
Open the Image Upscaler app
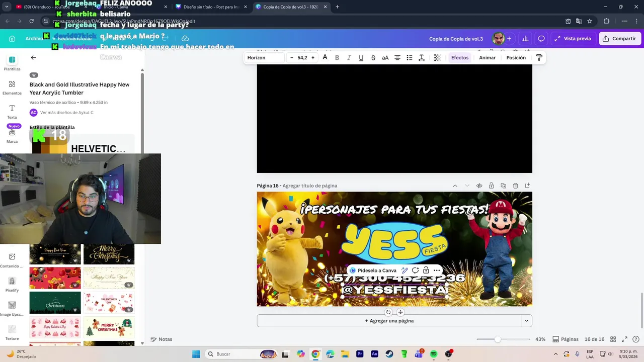coord(12,308)
